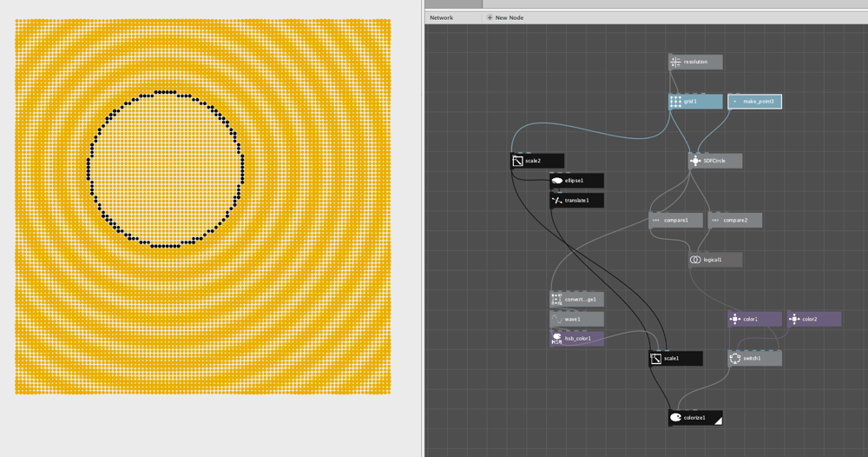Click the color2 node icon
This screenshot has width=868, height=457.
(x=794, y=319)
